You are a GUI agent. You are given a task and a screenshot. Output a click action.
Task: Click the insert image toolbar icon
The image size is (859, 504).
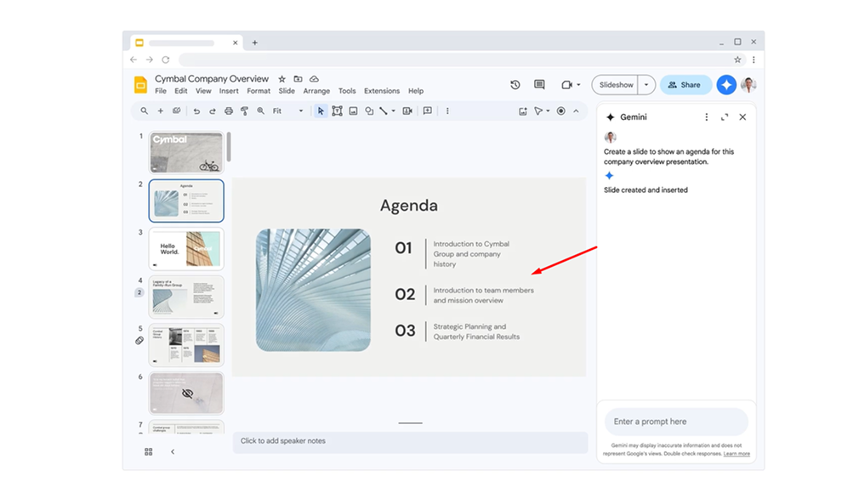pyautogui.click(x=353, y=111)
